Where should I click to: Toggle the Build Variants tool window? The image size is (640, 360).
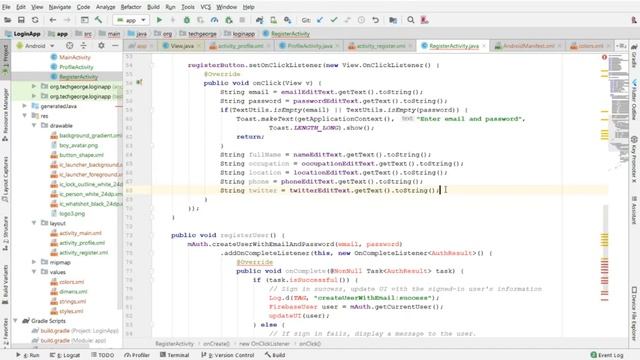click(x=5, y=284)
